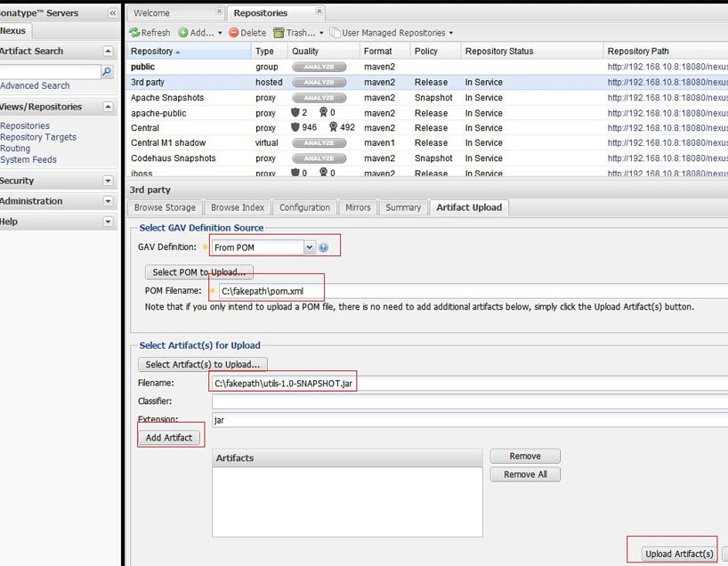The width and height of the screenshot is (728, 566).
Task: Click the red Delete icon in toolbar
Action: click(234, 33)
